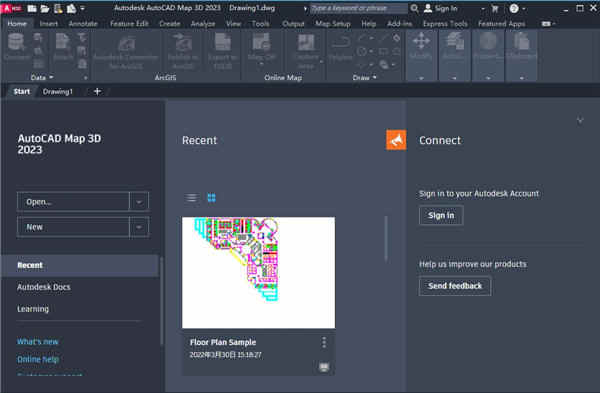The width and height of the screenshot is (600, 393).
Task: Open Floor Plan Sample three-dot options menu
Action: (x=324, y=342)
